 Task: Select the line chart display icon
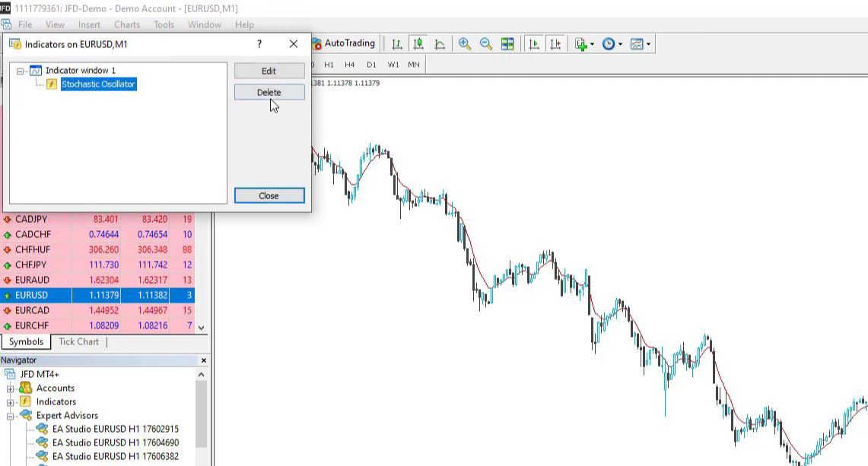click(440, 43)
